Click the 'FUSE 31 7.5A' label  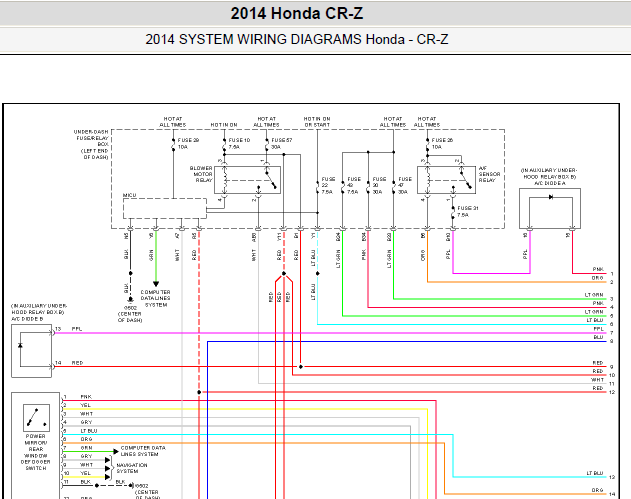coord(468,212)
